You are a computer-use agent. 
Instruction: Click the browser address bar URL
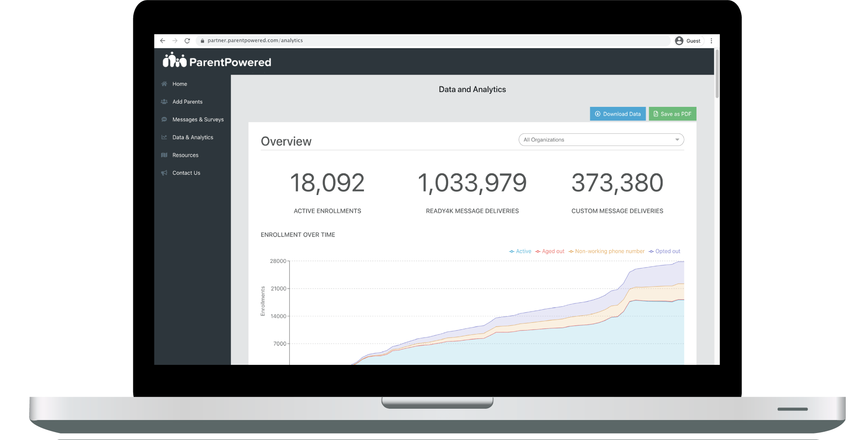click(255, 41)
